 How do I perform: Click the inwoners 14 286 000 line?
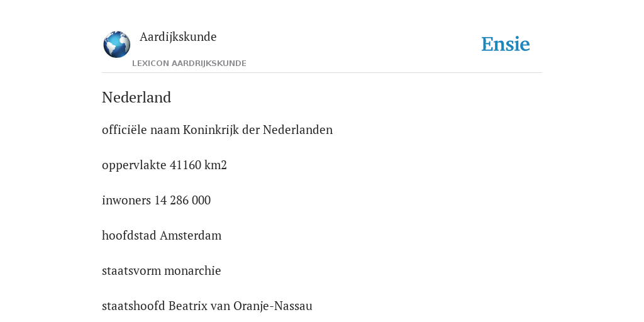[156, 201]
